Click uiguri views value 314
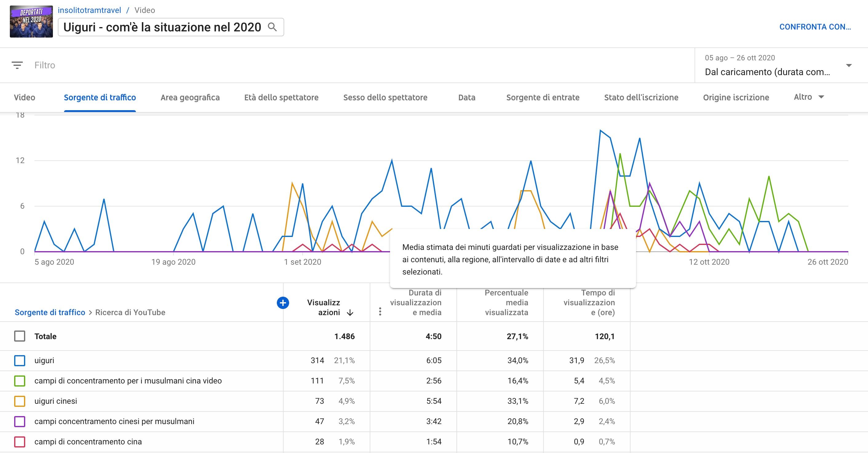 [x=317, y=360]
